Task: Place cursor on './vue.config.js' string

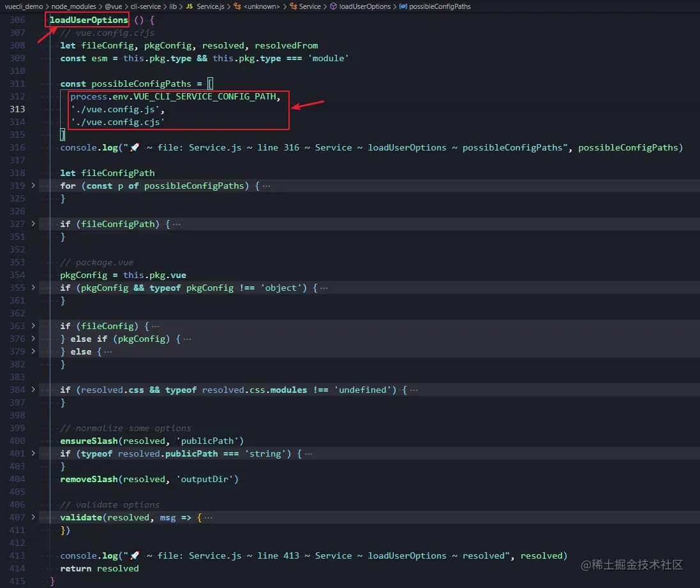Action: coord(115,109)
